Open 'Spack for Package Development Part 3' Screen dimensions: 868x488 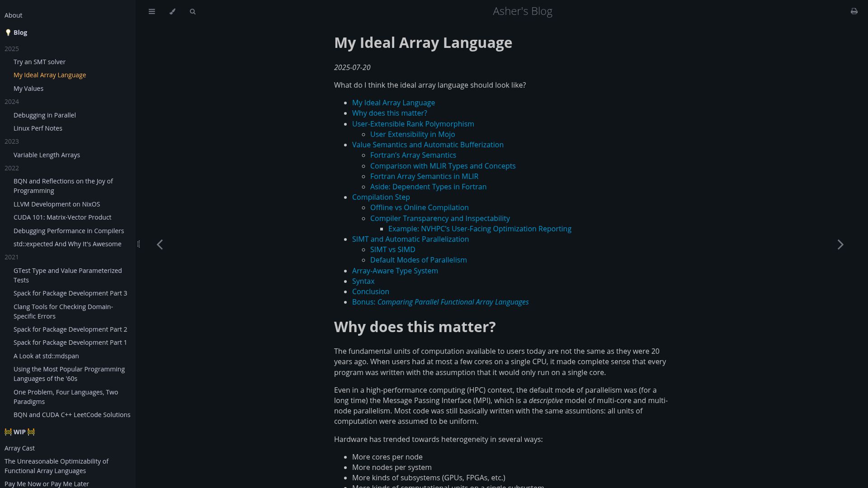tap(70, 293)
